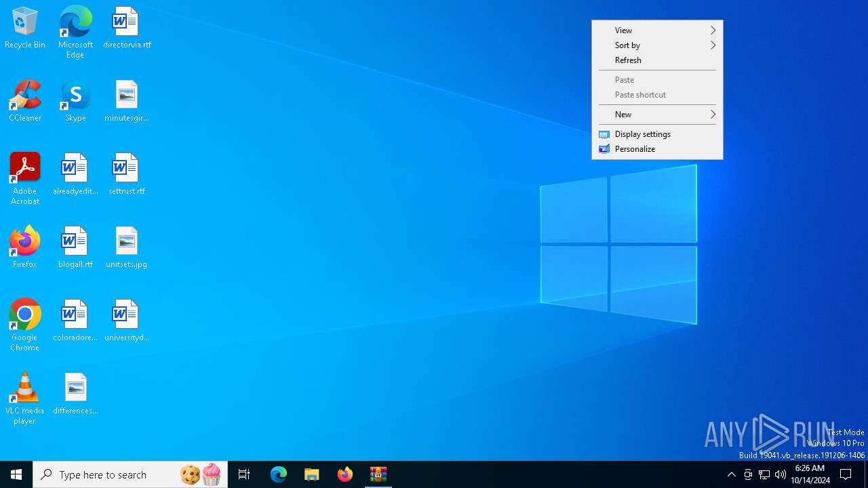Click the taskbar search box
Image resolution: width=868 pixels, height=488 pixels.
(x=130, y=474)
